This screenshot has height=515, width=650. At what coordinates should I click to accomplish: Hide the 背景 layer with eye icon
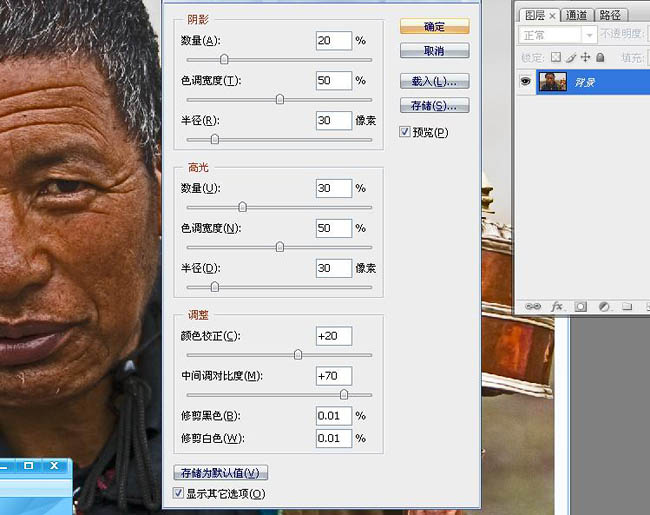pyautogui.click(x=525, y=82)
